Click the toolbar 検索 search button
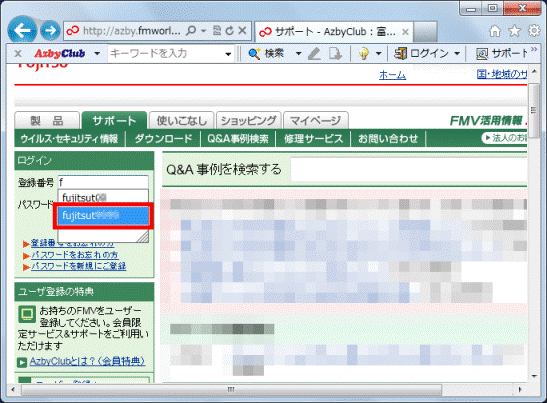The height and width of the screenshot is (403, 547). point(266,53)
